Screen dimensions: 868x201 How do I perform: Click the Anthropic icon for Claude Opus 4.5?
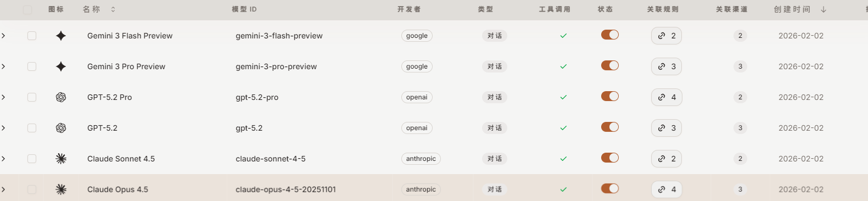61,189
